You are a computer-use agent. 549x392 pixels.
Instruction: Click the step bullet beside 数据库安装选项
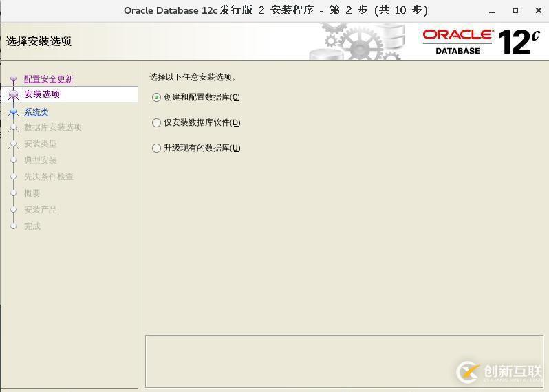(13, 127)
